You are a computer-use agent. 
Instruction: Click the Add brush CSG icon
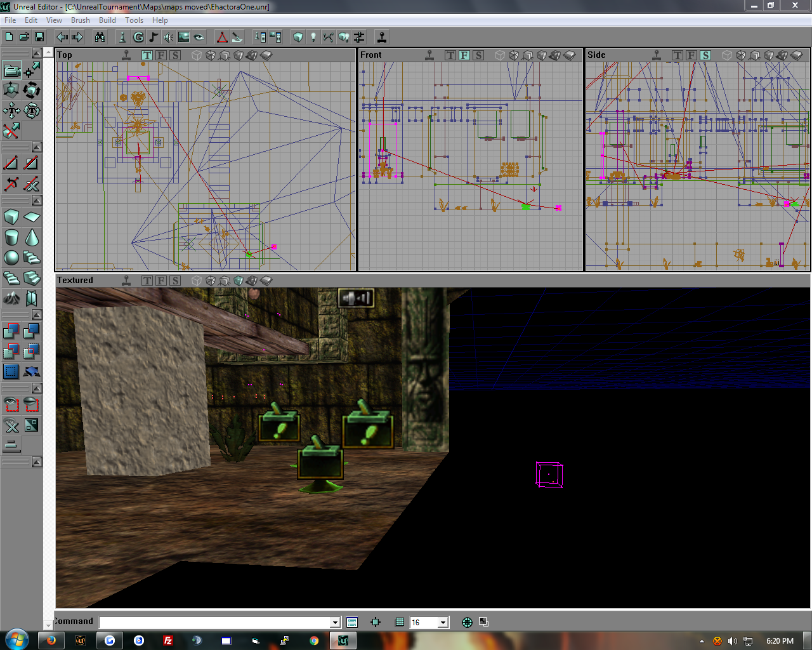11,331
